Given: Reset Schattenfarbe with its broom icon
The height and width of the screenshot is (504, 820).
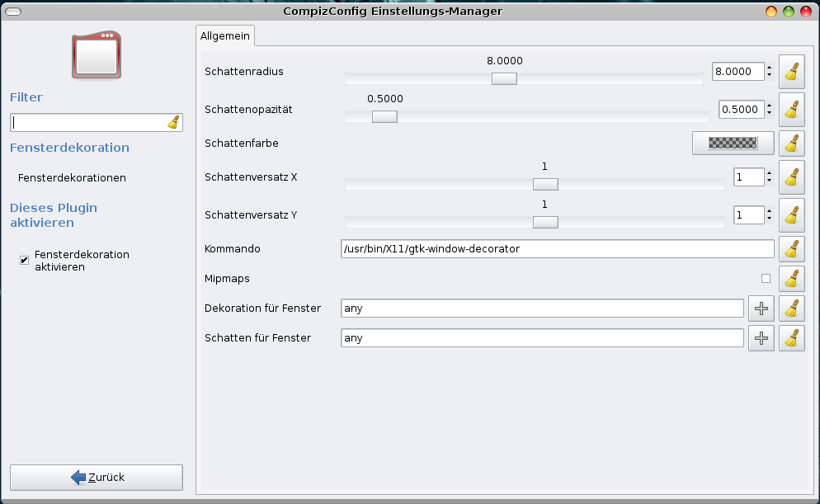Looking at the screenshot, I should point(791,144).
